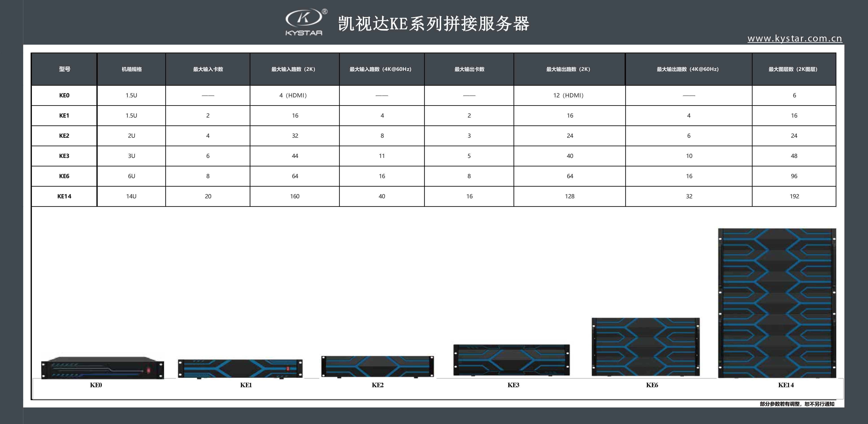Click the 48 layers value in KE3 row
This screenshot has height=424, width=868.
[794, 156]
